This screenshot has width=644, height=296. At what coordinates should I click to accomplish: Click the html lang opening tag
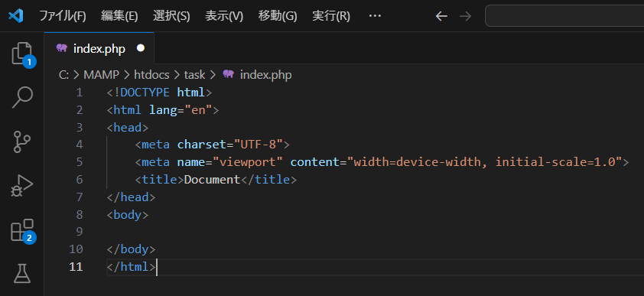[163, 110]
